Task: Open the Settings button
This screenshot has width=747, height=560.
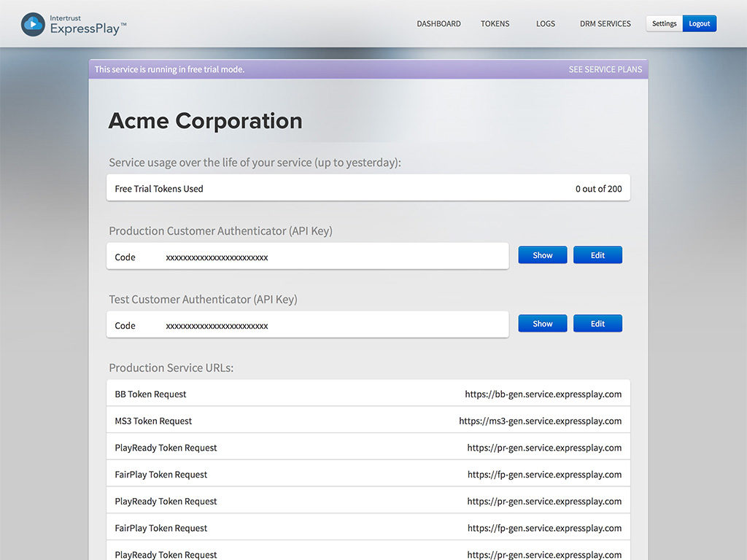Action: coord(664,24)
